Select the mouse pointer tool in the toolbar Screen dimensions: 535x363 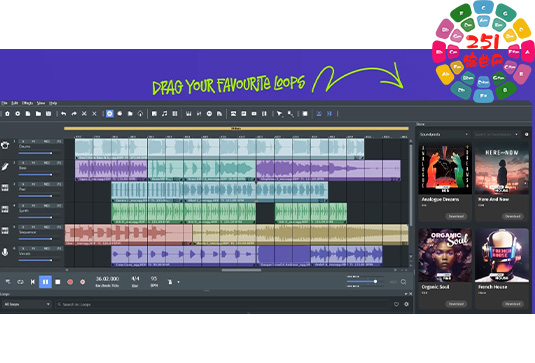(x=279, y=114)
